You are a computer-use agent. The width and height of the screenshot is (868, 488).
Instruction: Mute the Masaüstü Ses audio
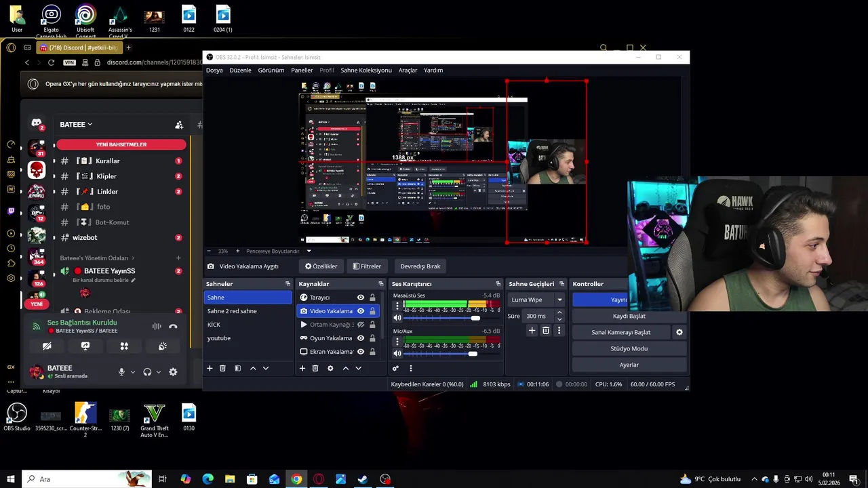coord(397,318)
